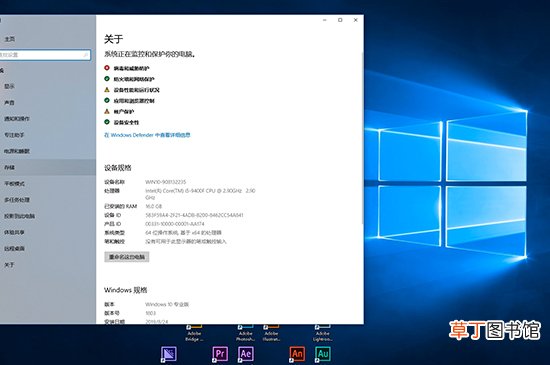The width and height of the screenshot is (550, 365).
Task: Select the 16.0 GB RAM value
Action: pos(154,206)
